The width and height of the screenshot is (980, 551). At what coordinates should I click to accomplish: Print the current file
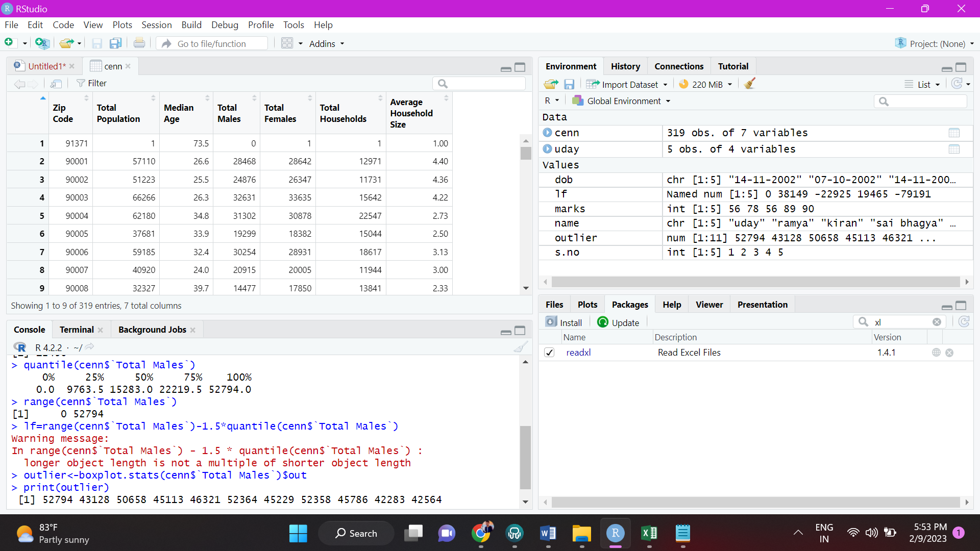pos(139,43)
